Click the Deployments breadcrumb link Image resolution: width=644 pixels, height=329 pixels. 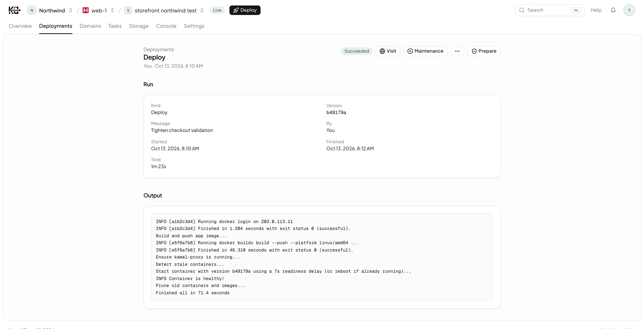coord(158,50)
